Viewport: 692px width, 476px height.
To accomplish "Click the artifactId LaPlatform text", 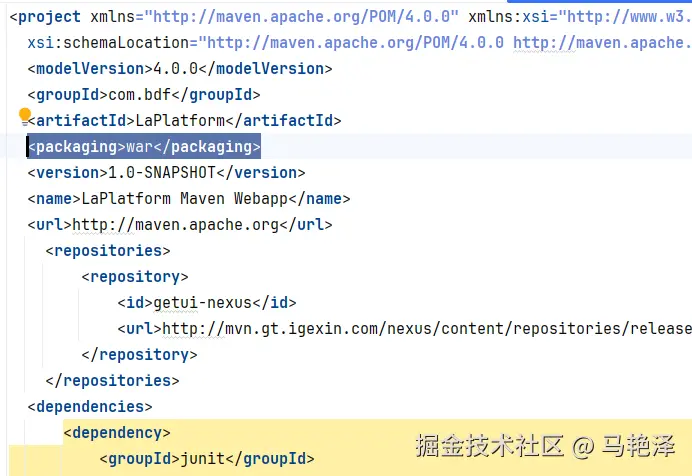I will pos(179,121).
